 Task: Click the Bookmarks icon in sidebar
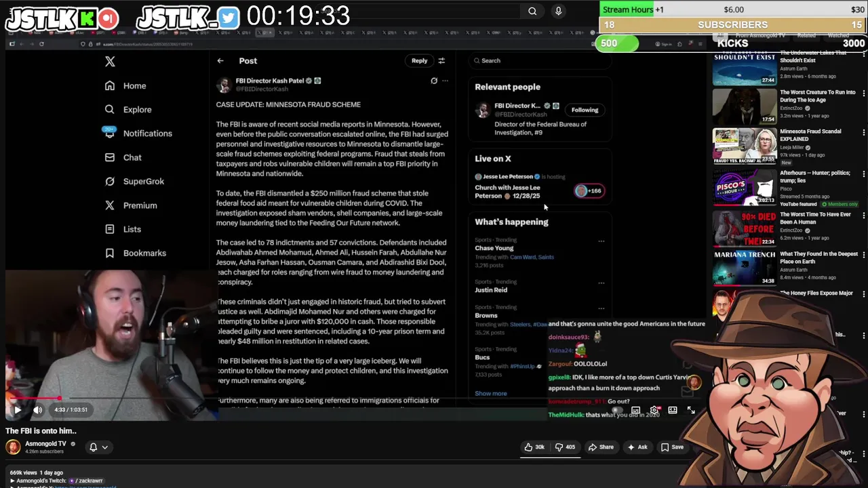pyautogui.click(x=110, y=253)
